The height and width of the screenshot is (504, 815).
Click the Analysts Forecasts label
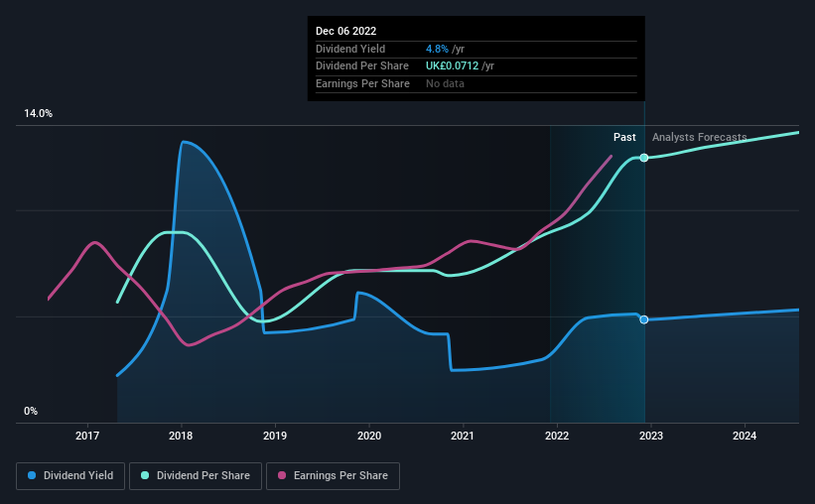(x=700, y=137)
